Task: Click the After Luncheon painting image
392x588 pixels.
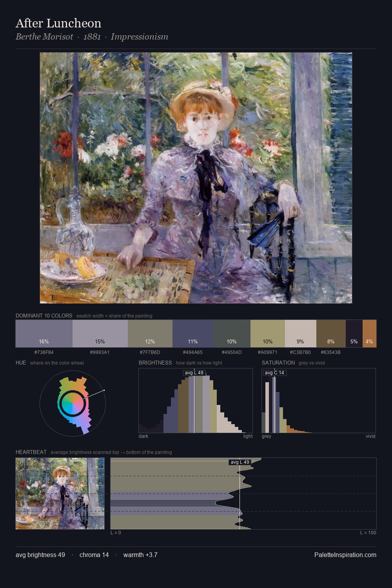Action: tap(196, 178)
